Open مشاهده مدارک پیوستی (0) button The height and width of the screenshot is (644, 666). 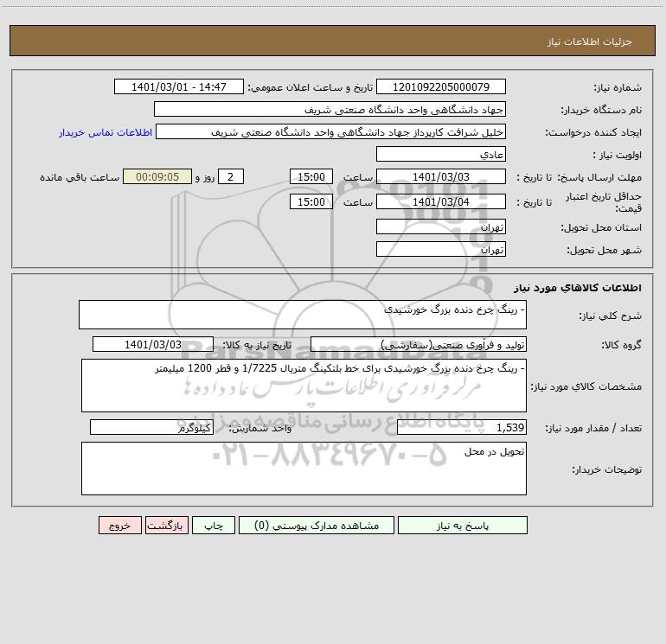[317, 525]
